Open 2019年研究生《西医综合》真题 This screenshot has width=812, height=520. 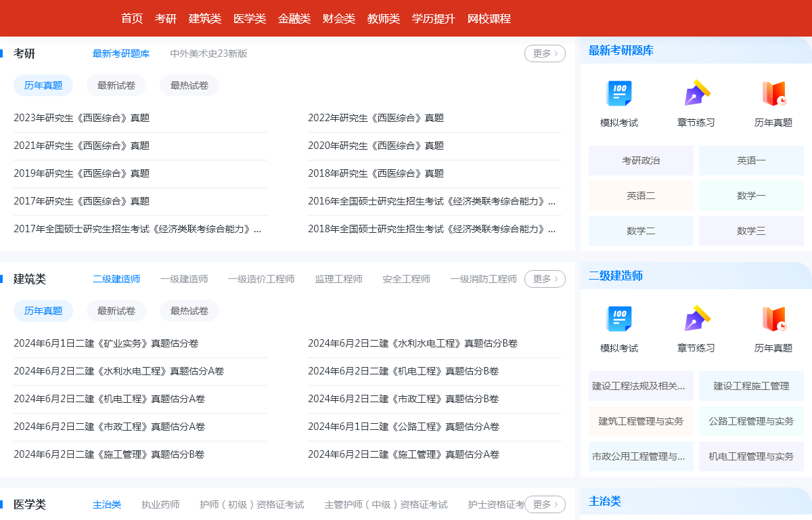[x=81, y=173]
